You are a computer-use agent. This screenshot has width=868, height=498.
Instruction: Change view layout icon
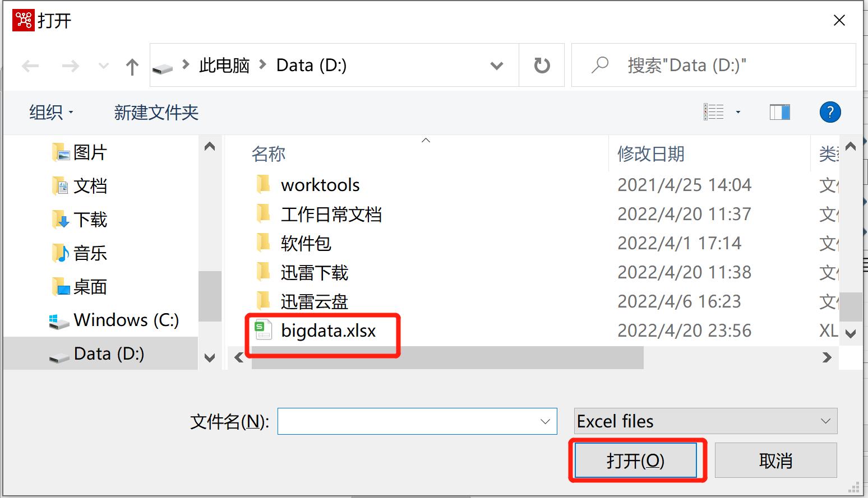[714, 112]
